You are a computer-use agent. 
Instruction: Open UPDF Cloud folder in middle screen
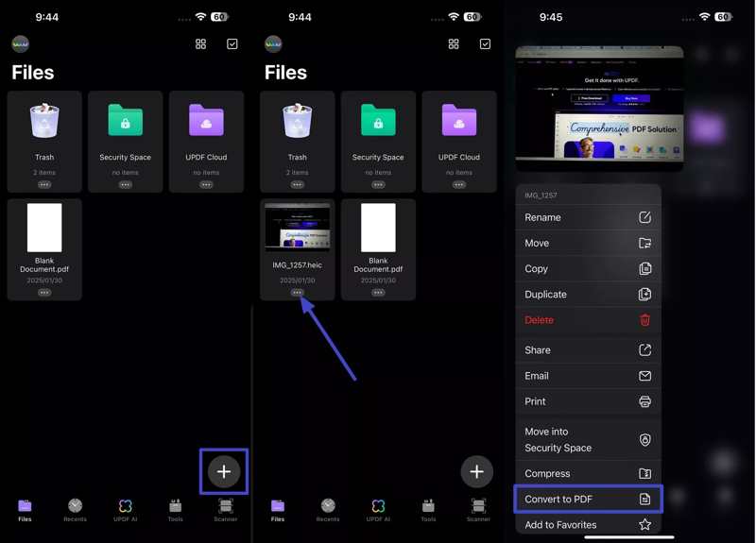click(459, 141)
